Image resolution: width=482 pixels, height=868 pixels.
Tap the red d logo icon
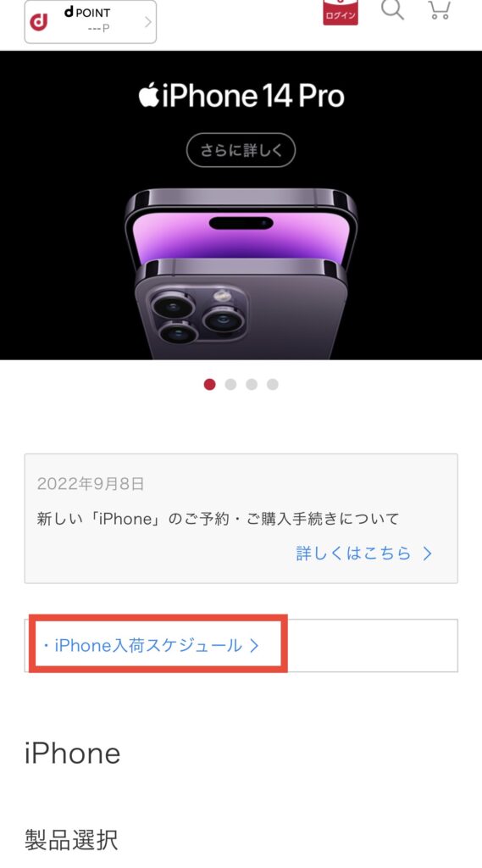tap(39, 21)
